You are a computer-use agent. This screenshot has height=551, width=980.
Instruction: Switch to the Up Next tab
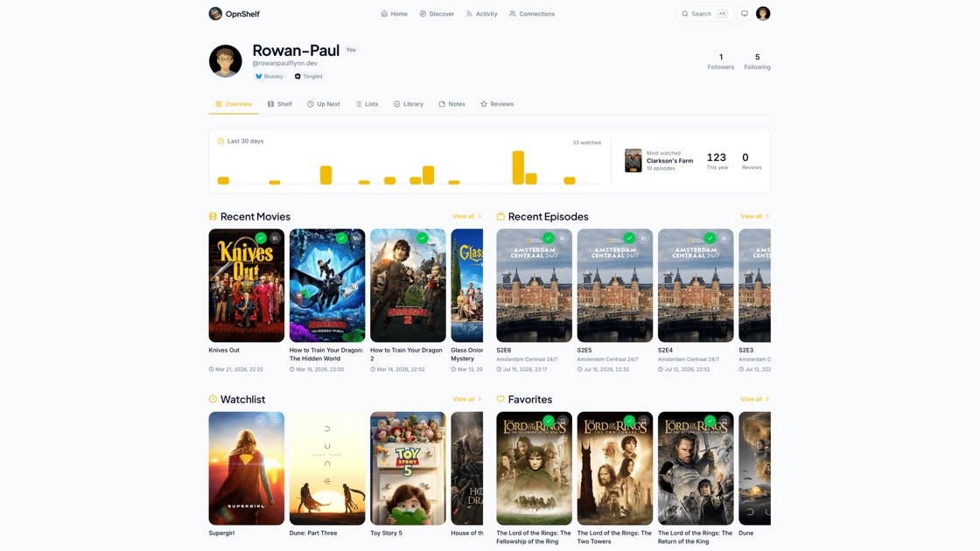coord(324,104)
